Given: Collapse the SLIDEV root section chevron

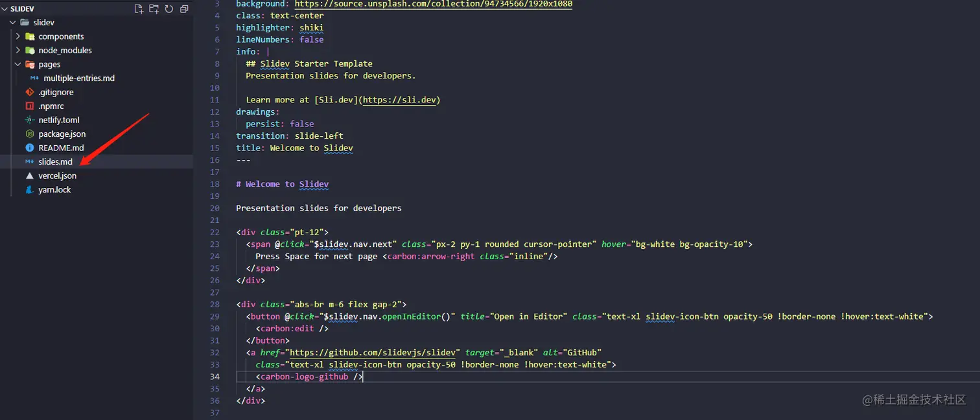Looking at the screenshot, I should point(5,9).
